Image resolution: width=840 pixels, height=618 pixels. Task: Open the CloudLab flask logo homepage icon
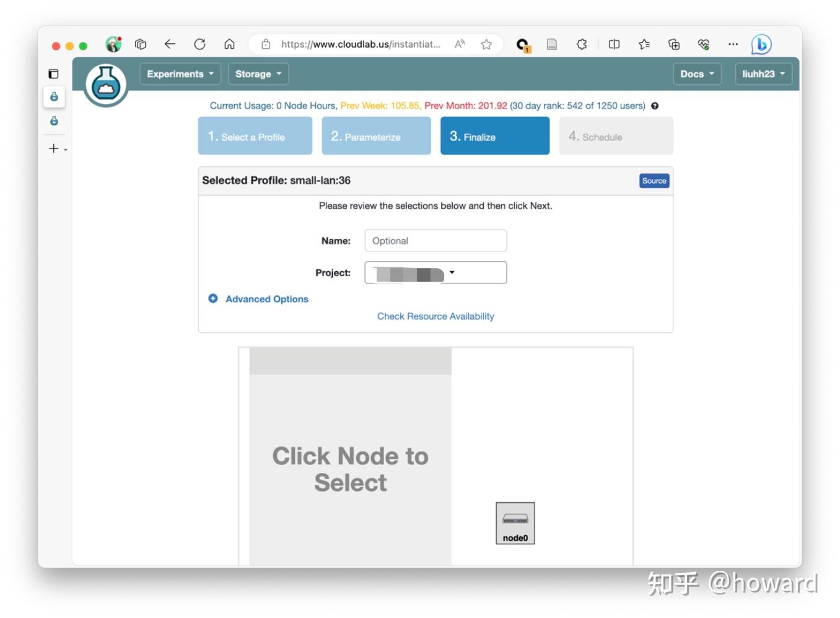coord(105,84)
